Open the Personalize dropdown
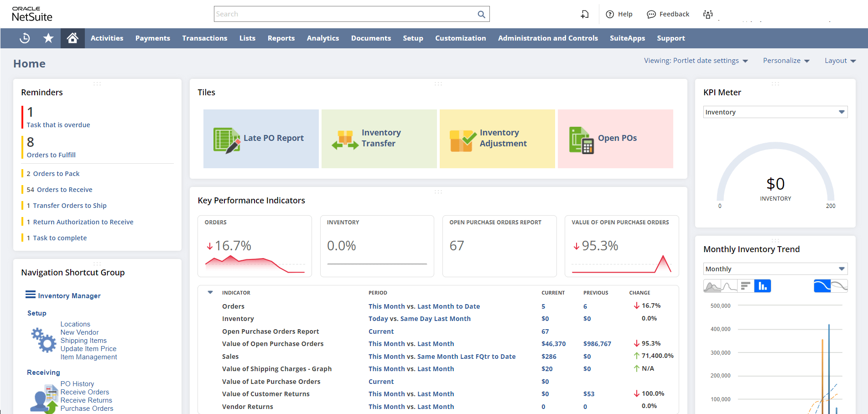 coord(786,61)
